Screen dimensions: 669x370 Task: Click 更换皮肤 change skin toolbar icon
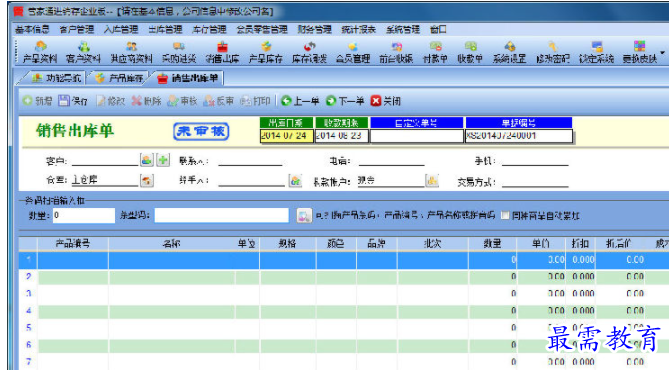coord(640,52)
